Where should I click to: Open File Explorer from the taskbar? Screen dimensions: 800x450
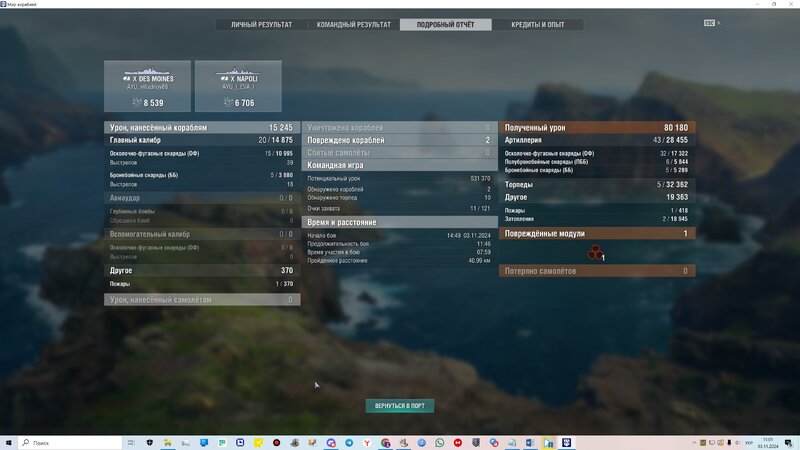click(167, 442)
